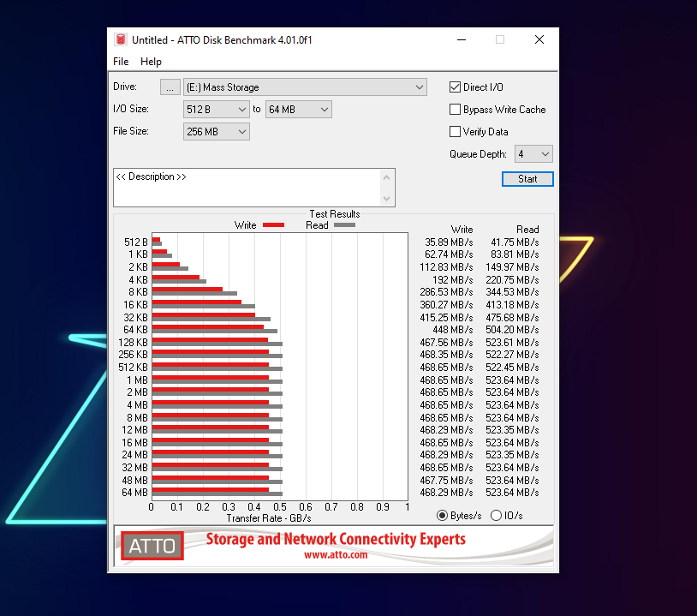The width and height of the screenshot is (697, 616).
Task: Click the 128 KB chart row label
Action: (x=133, y=343)
